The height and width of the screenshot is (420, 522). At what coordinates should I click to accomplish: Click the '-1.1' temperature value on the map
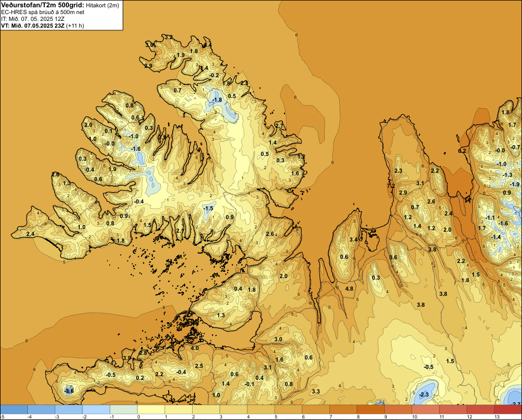click(490, 218)
